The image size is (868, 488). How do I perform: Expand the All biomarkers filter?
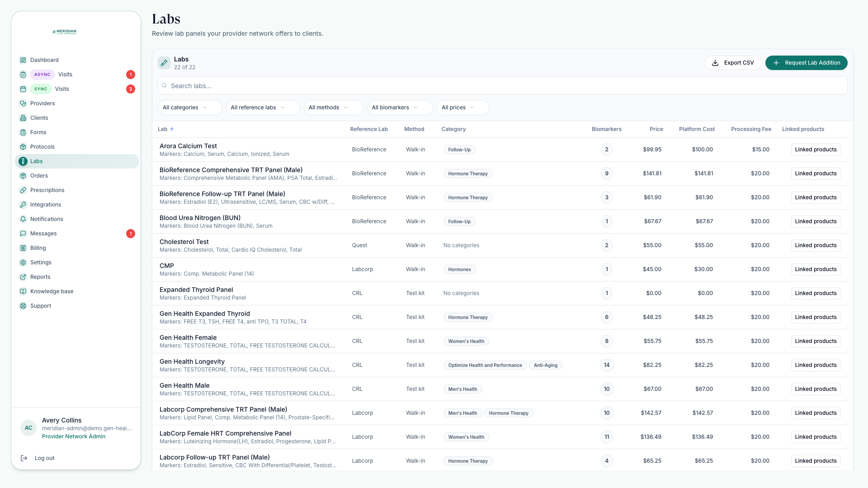tap(400, 108)
